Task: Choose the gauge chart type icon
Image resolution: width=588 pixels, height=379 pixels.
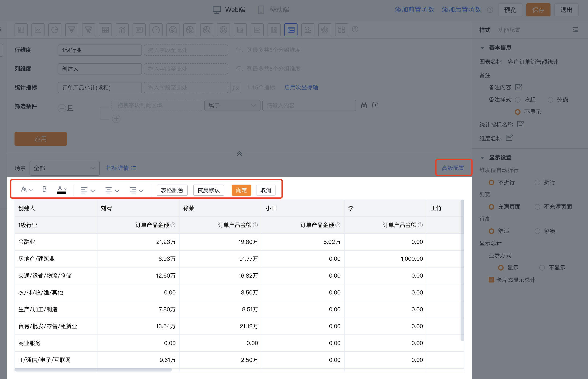Action: tap(156, 30)
